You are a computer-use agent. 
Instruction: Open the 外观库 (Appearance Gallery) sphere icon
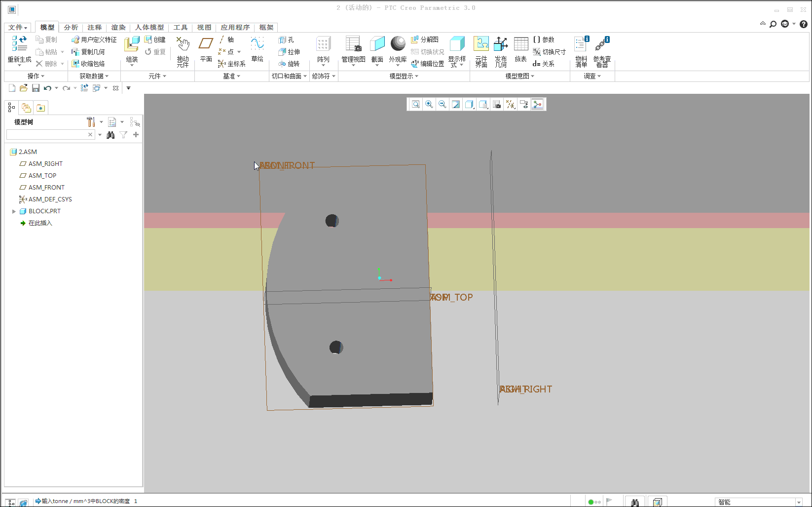pyautogui.click(x=398, y=43)
